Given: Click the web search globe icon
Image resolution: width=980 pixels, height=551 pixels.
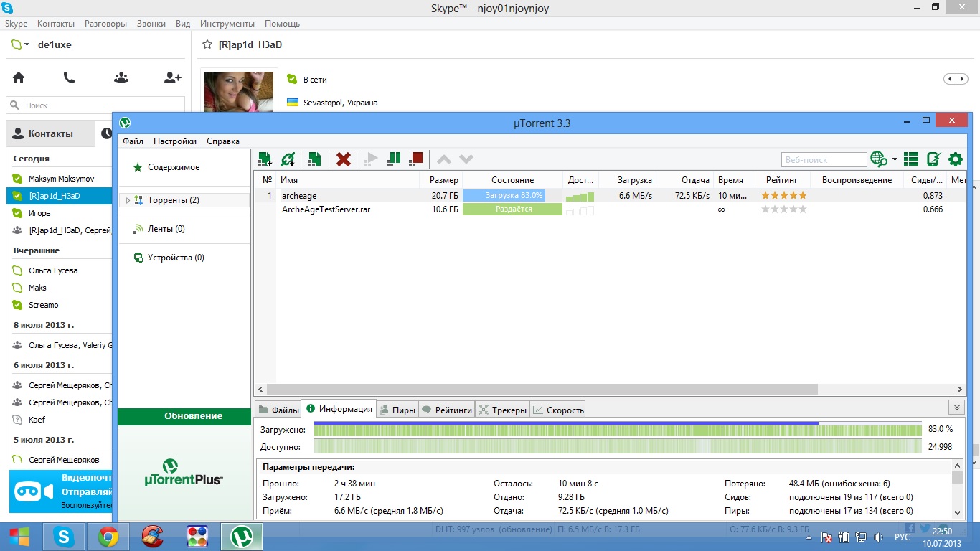Looking at the screenshot, I should click(x=878, y=159).
